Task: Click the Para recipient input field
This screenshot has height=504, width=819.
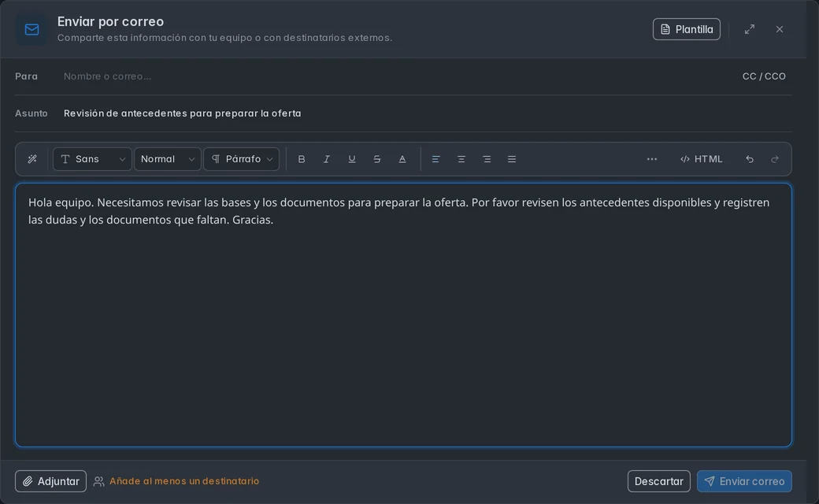Action: (x=397, y=76)
